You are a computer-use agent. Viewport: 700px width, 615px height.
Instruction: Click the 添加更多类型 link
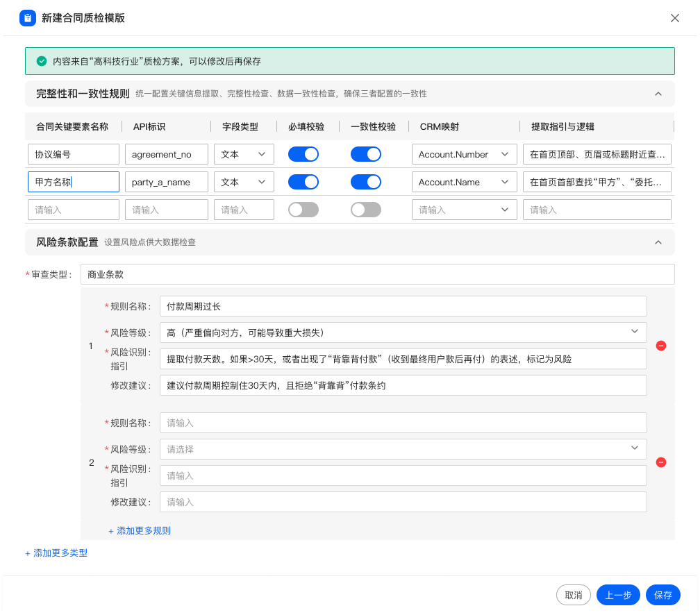(56, 553)
